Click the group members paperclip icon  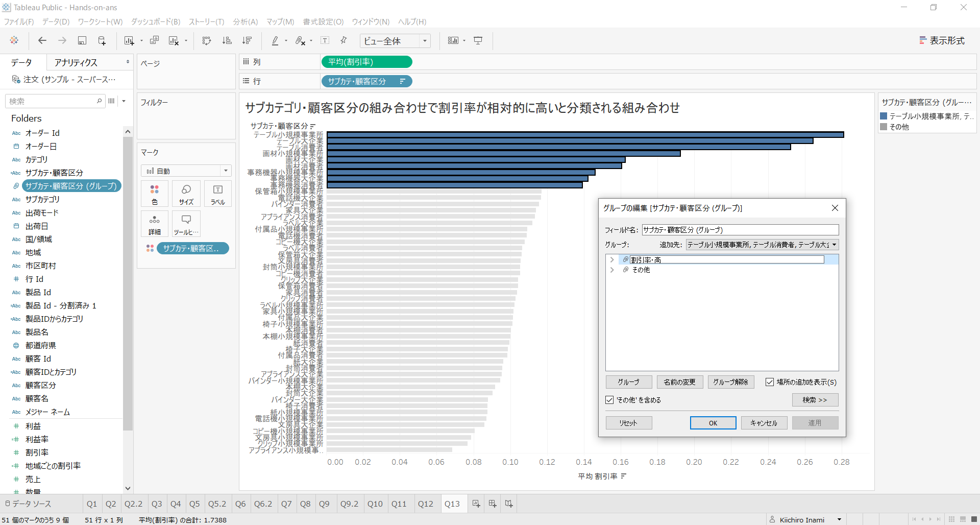pyautogui.click(x=301, y=40)
